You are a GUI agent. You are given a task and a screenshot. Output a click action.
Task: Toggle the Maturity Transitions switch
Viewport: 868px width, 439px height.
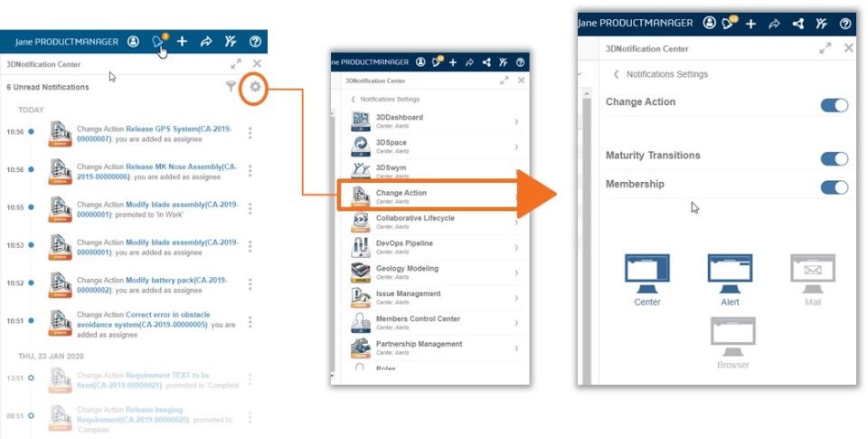point(835,158)
